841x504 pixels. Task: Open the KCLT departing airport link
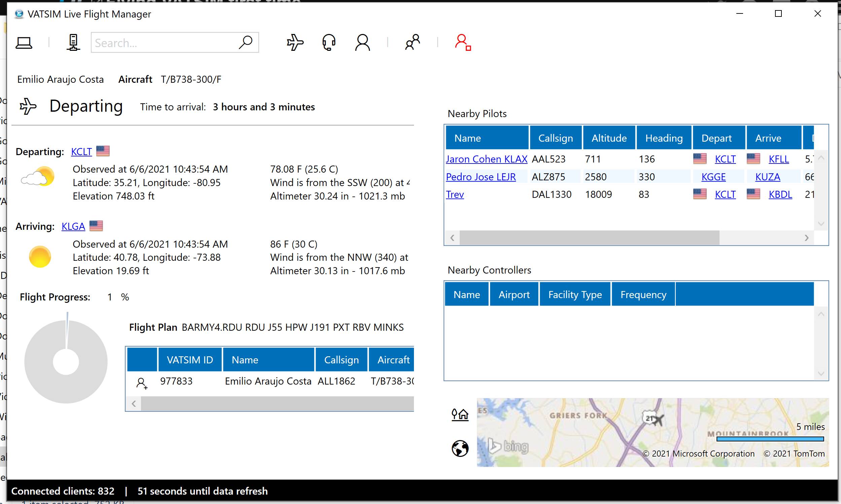coord(81,151)
